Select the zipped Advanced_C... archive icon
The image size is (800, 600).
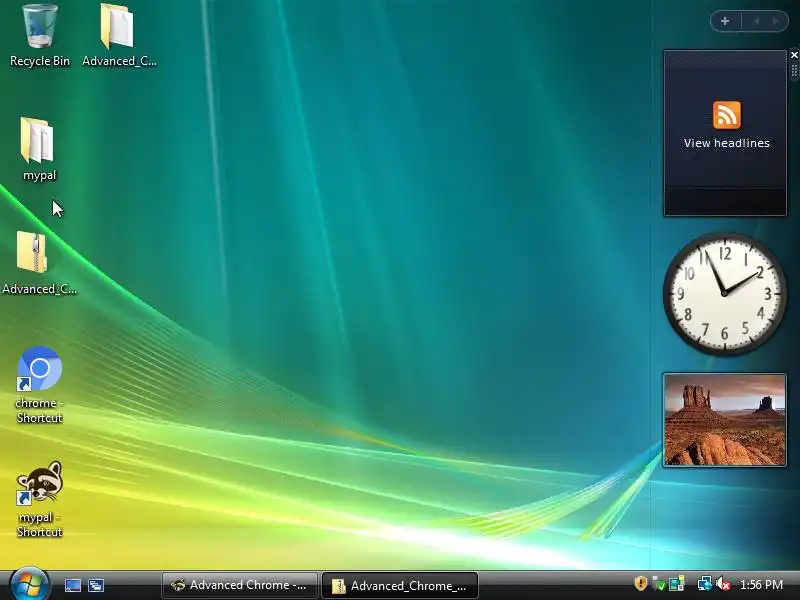point(39,263)
